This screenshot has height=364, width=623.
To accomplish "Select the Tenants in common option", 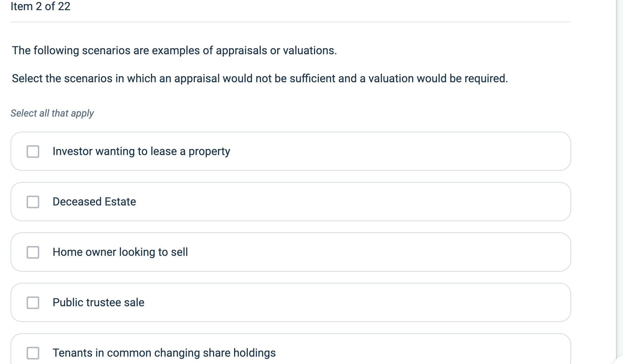I will click(x=164, y=353).
